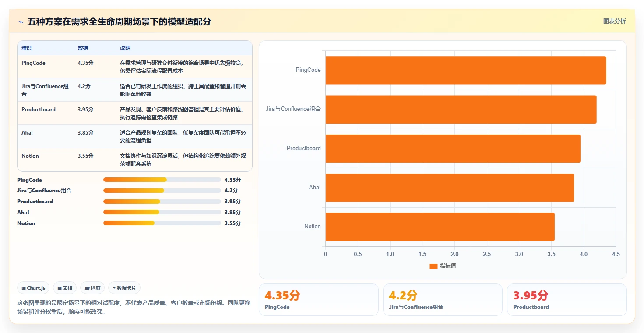Click the PingCode progress bar
The width and height of the screenshot is (644, 333).
click(162, 180)
